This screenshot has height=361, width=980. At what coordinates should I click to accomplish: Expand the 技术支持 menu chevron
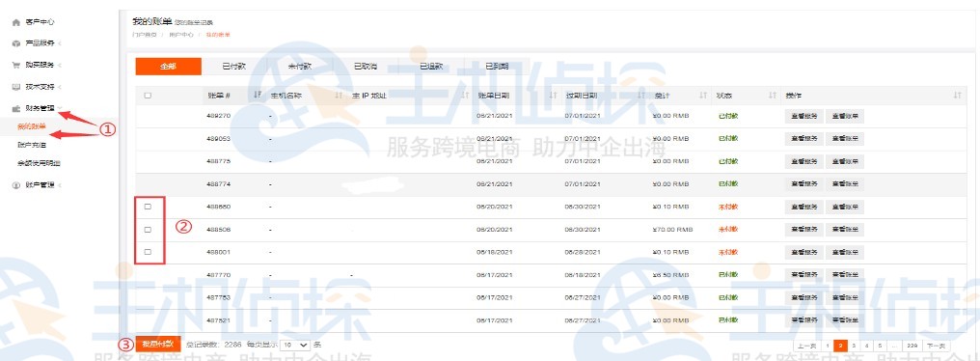click(60, 86)
